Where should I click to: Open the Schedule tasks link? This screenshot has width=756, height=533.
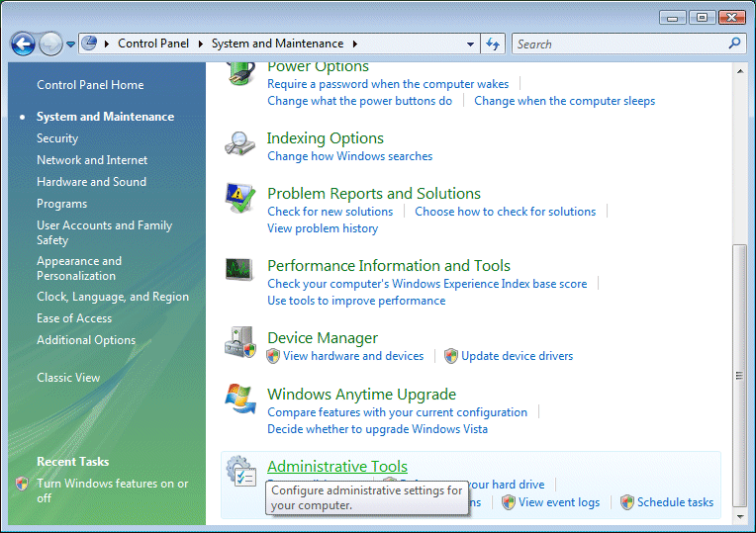675,502
